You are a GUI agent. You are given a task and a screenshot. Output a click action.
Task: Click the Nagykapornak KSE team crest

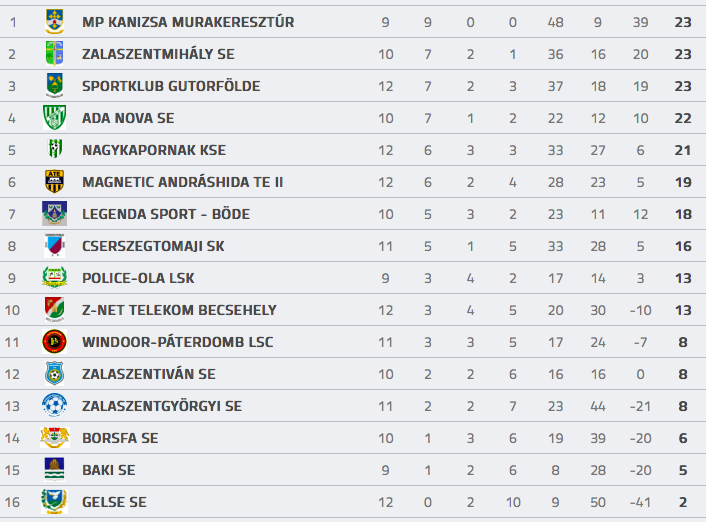pos(54,149)
